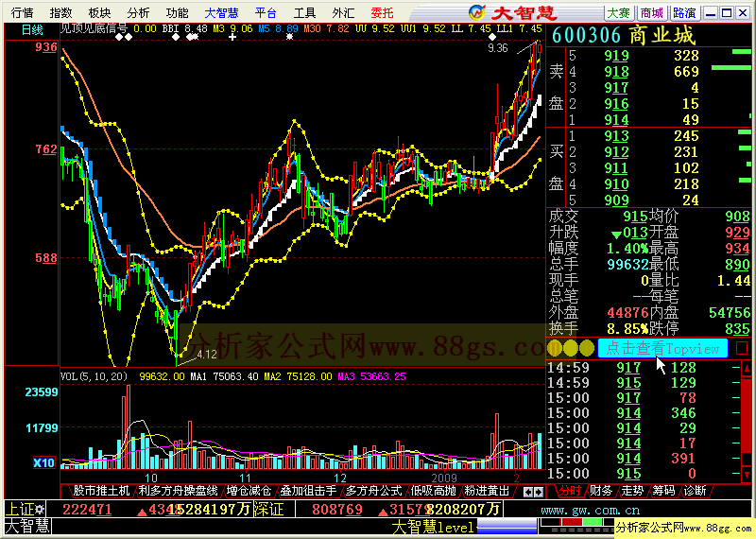
Task: Switch to 低吸高抛 indicator tab
Action: (x=433, y=491)
